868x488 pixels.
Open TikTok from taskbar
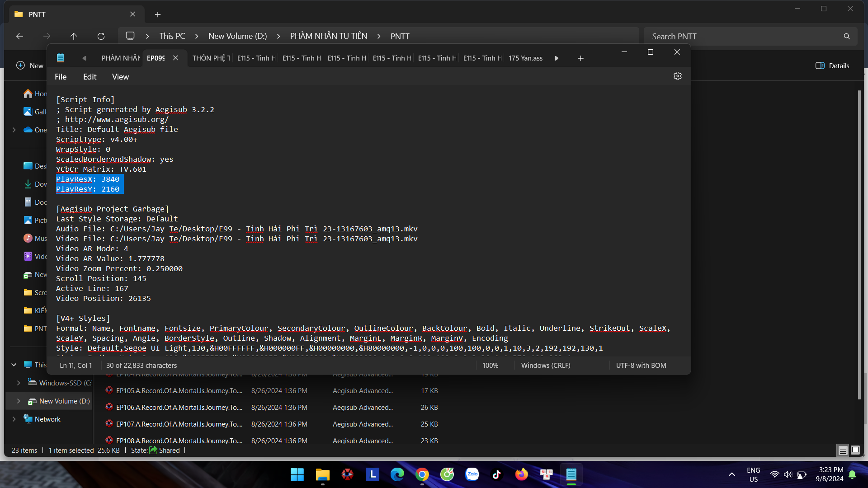point(497,474)
